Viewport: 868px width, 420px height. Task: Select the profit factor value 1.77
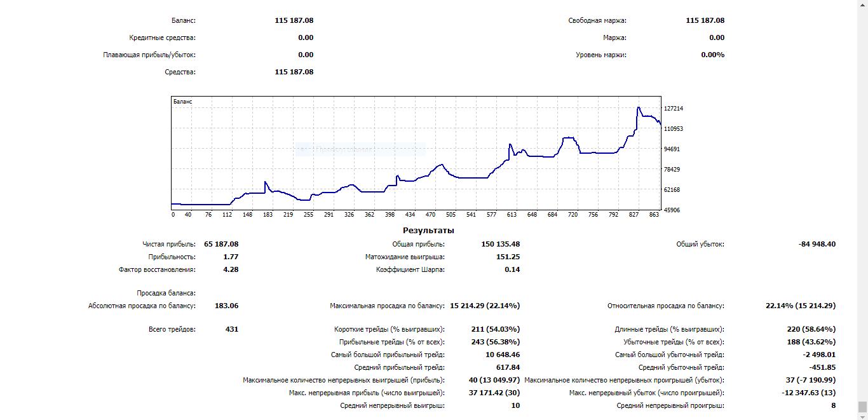[231, 257]
